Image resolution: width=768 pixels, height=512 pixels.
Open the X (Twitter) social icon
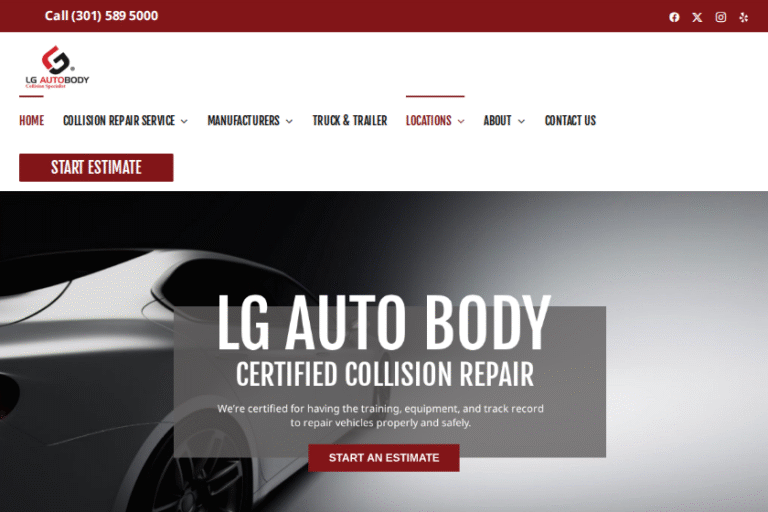(697, 17)
